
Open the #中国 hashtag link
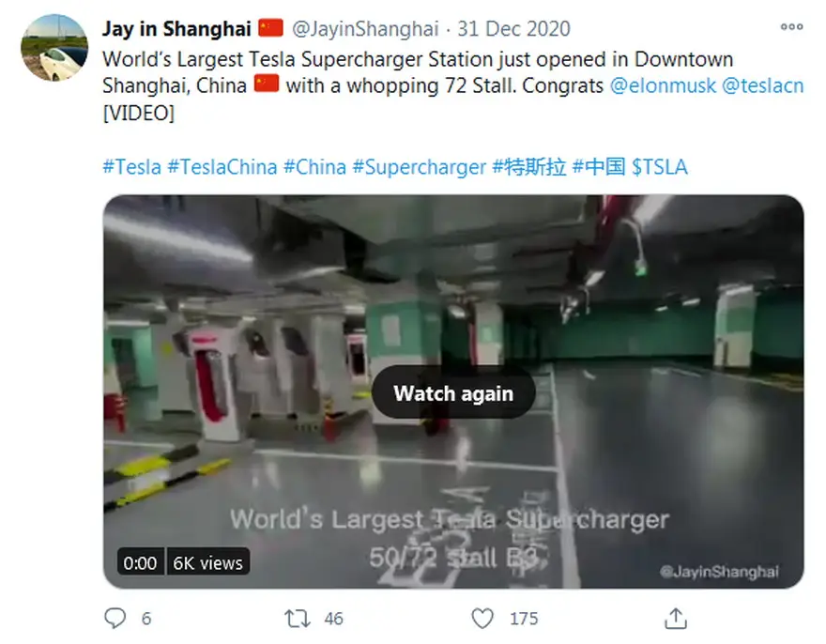pyautogui.click(x=599, y=167)
